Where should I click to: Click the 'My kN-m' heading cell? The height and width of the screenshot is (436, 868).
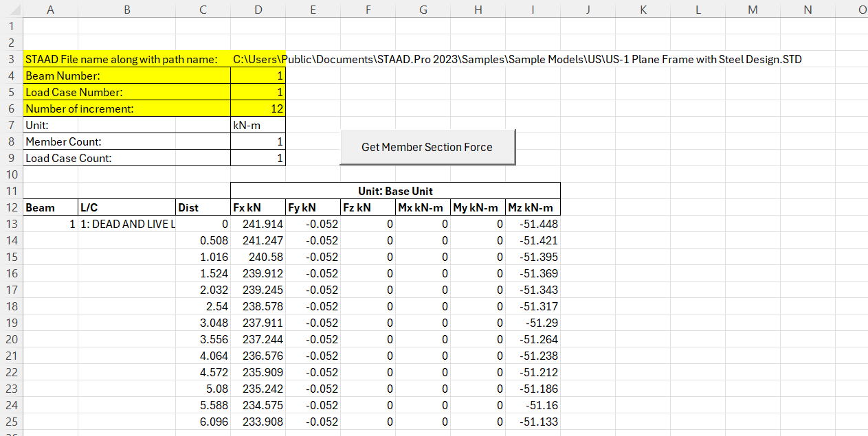pyautogui.click(x=478, y=207)
